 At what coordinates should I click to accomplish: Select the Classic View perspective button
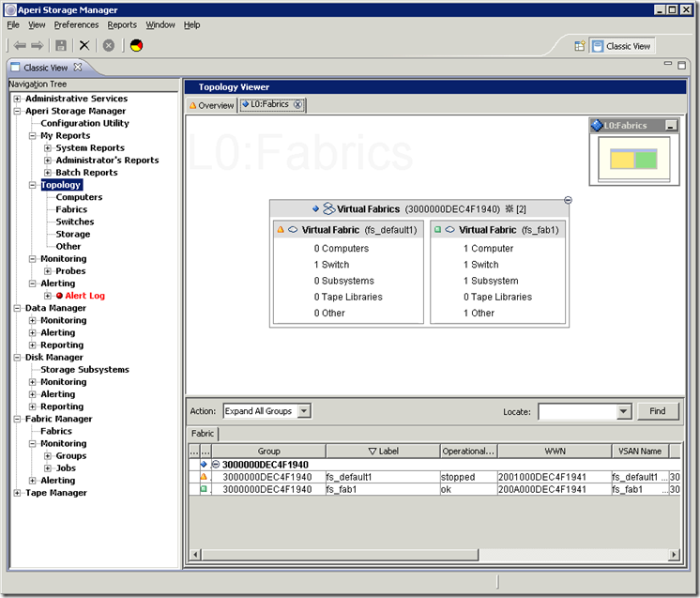(622, 46)
